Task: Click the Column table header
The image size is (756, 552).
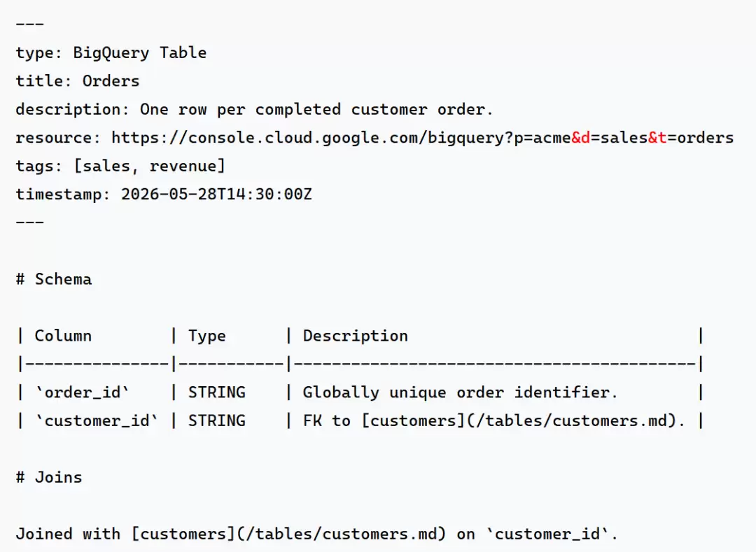Action: pos(63,336)
